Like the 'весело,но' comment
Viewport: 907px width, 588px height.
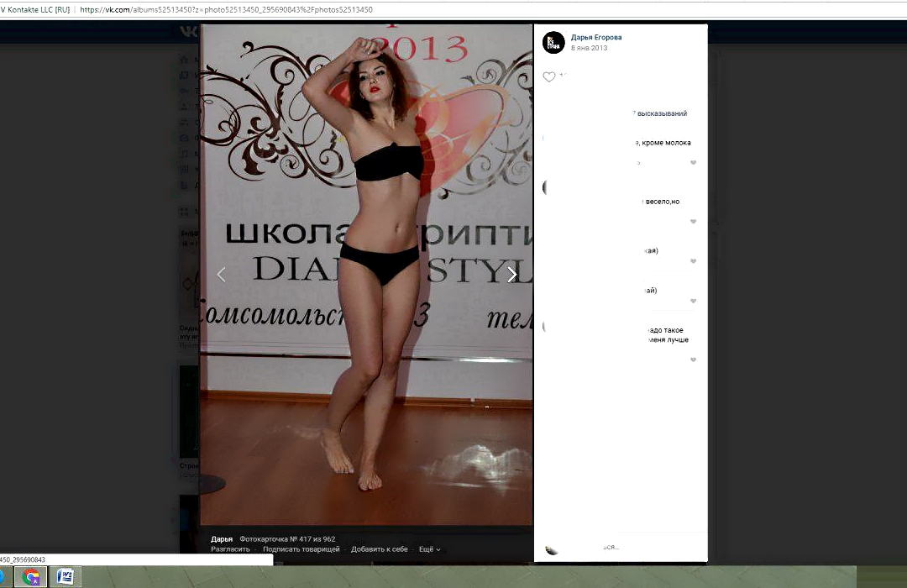point(693,222)
